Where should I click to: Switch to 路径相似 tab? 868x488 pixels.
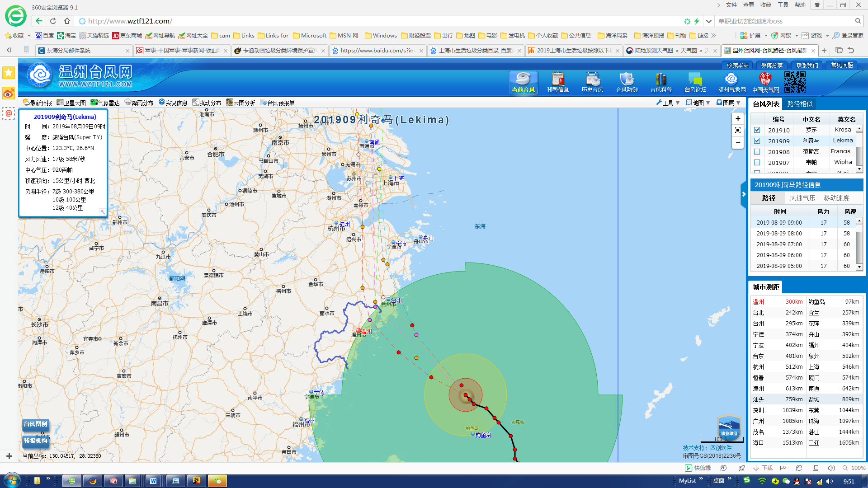[x=800, y=104]
